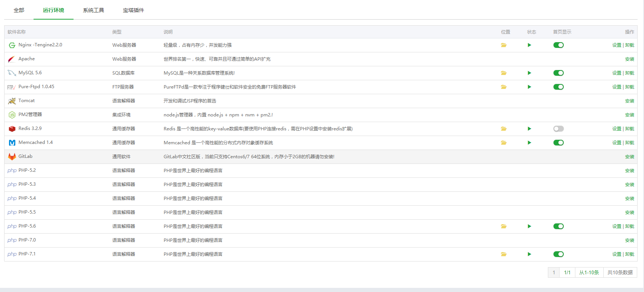Click the MySQL 5.6 status play icon
Image resolution: width=644 pixels, height=292 pixels.
tap(529, 73)
